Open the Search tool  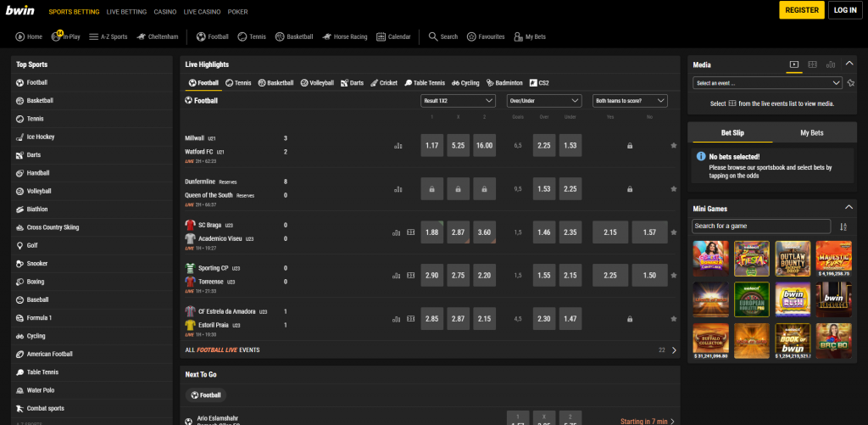pyautogui.click(x=443, y=36)
